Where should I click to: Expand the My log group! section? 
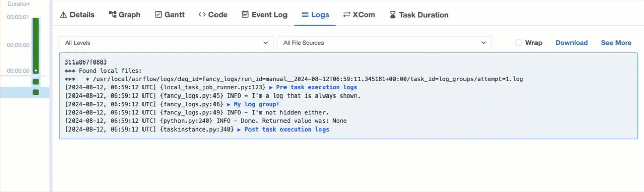click(x=253, y=104)
